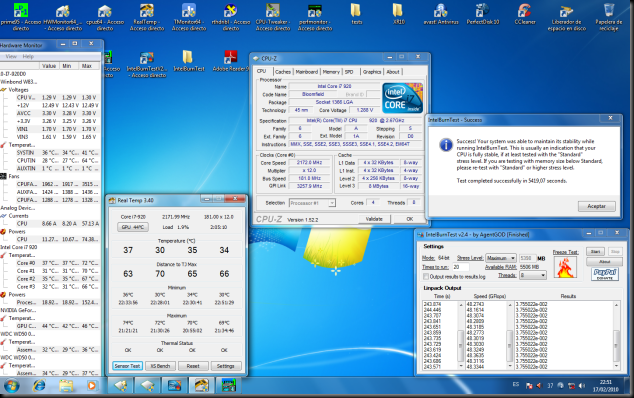The width and height of the screenshot is (634, 398).
Task: Open Windows Explorer from the taskbar
Action: pos(66,386)
